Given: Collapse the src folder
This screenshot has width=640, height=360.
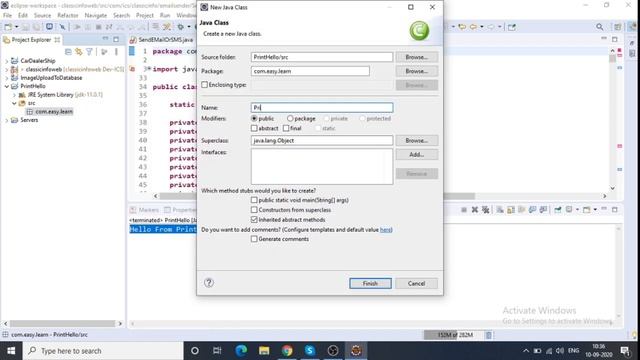Looking at the screenshot, I should [x=14, y=103].
